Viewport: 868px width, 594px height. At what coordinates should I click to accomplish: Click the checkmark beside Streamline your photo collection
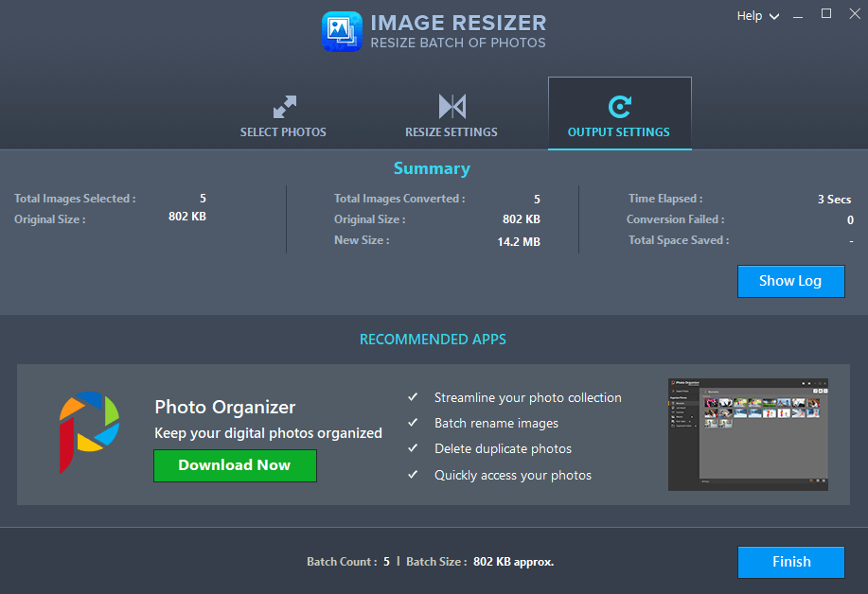coord(413,397)
